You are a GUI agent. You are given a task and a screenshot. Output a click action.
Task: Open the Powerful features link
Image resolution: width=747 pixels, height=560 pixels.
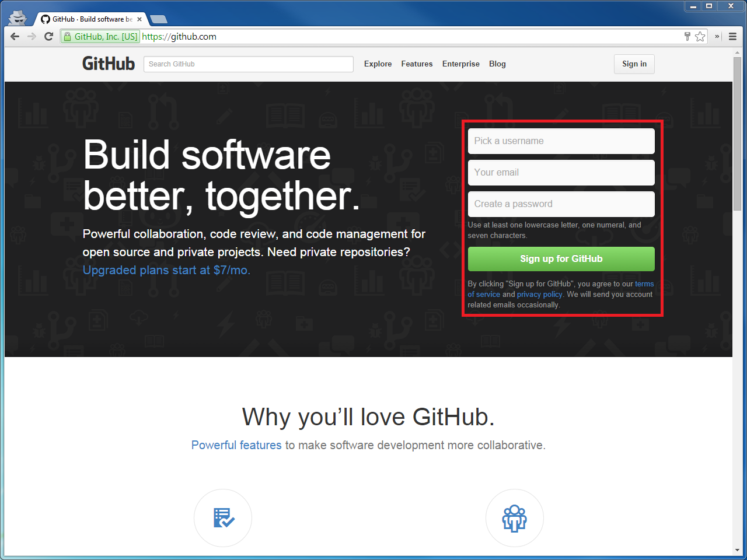tap(236, 445)
